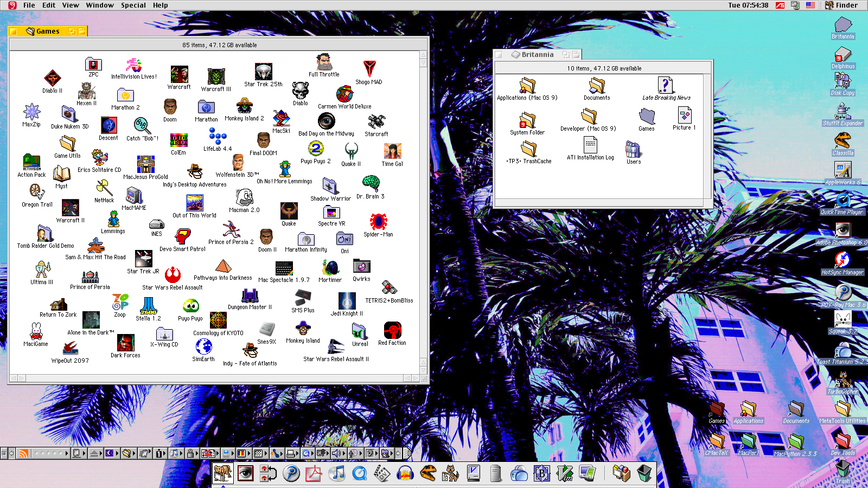
Task: Click Games window horizontal scroll left arrow
Action: [14, 378]
